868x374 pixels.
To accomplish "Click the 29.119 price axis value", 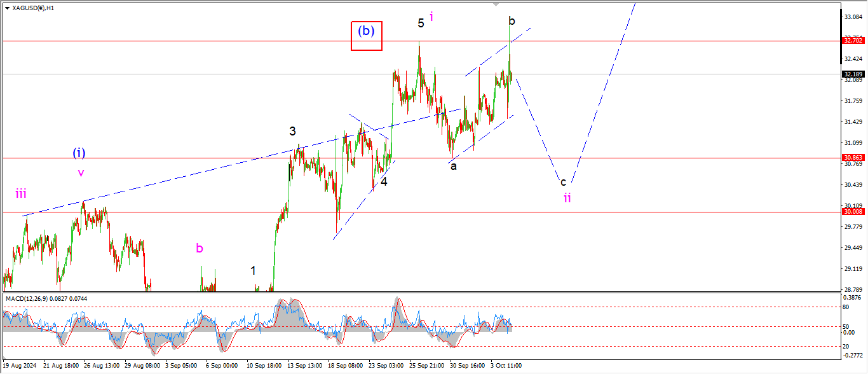I will coord(852,269).
